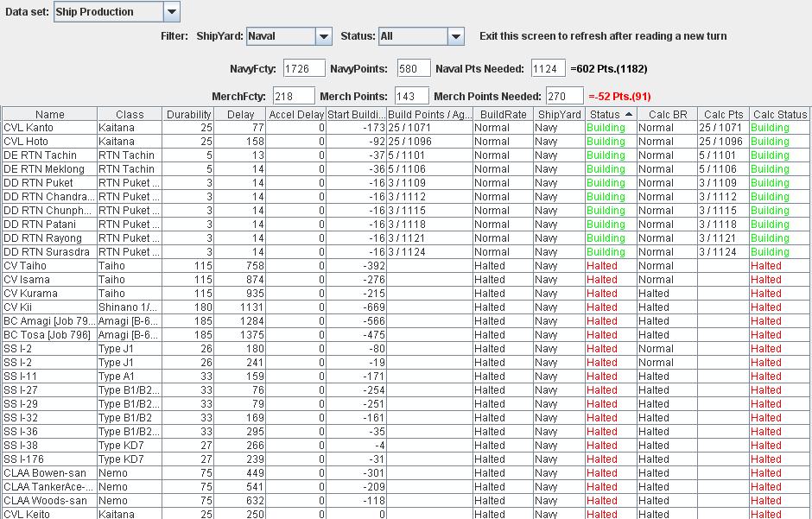Click the CV Taiho name cell
Viewport: 812px width, 519px height.
(50, 266)
